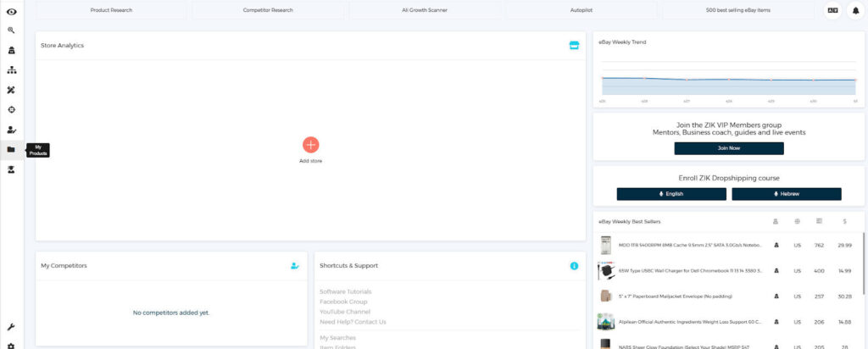
Task: Click the 65W USBC Wall Charger thumbnail
Action: pyautogui.click(x=605, y=271)
